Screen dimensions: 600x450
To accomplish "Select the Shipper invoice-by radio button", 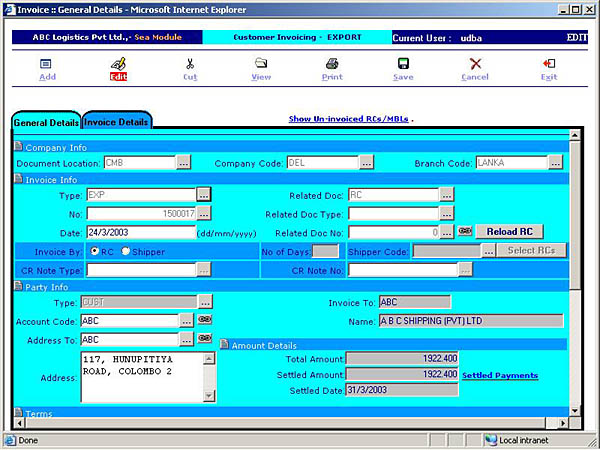I will pyautogui.click(x=126, y=251).
